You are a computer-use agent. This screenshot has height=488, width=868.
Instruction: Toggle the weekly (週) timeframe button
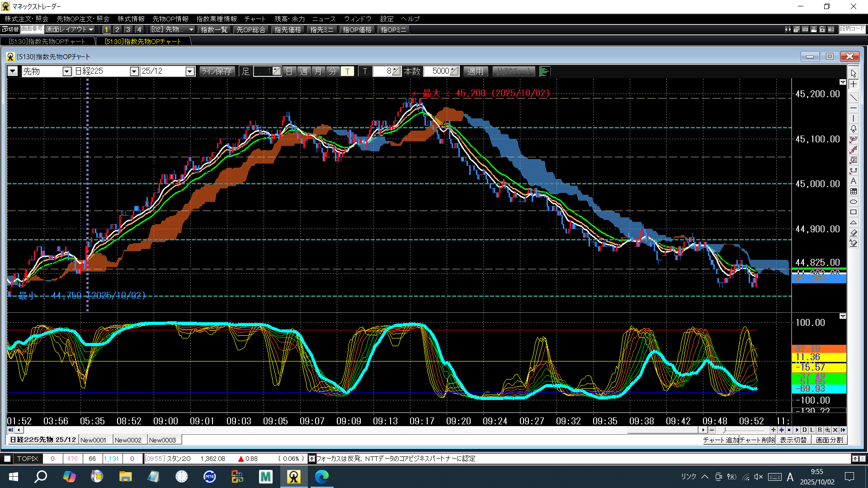[304, 71]
